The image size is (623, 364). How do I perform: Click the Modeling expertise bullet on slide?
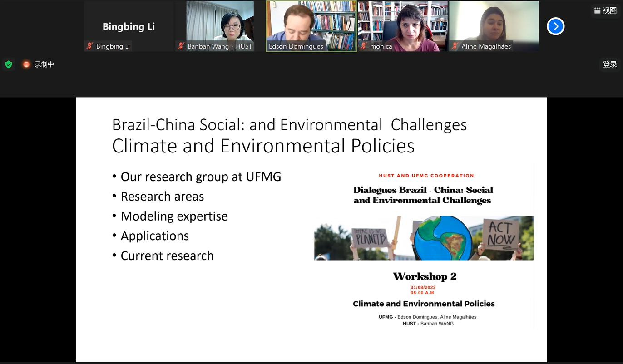pos(174,216)
